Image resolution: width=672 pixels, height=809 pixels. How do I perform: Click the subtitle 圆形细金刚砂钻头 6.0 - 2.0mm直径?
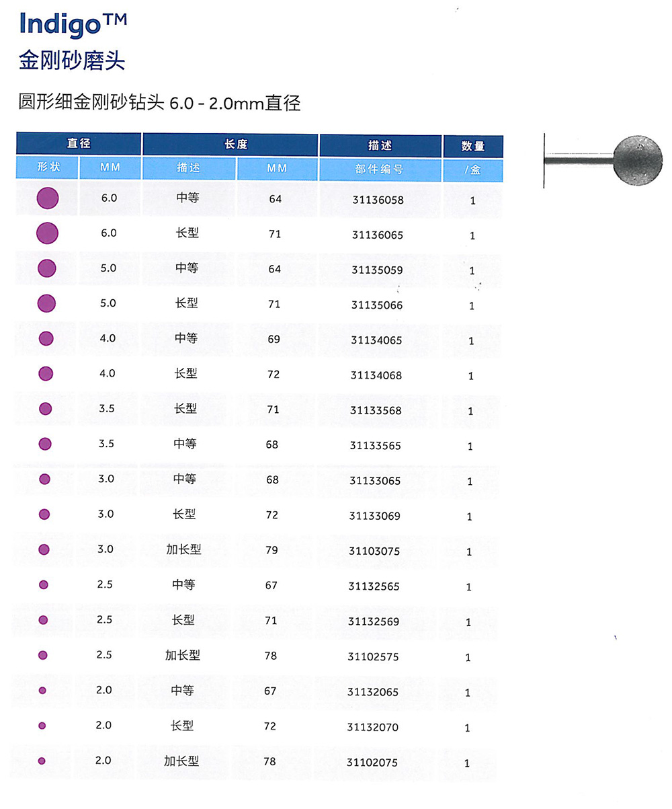pos(159,103)
